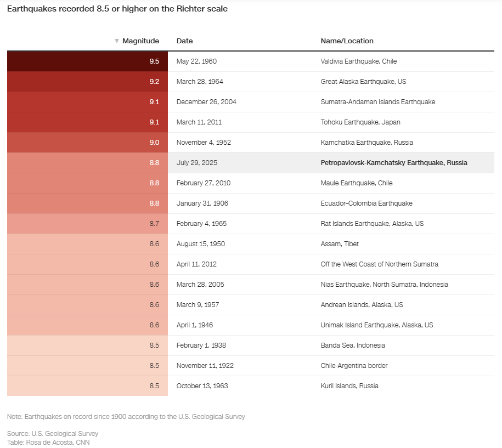Click the Magnitude sort arrow icon
502x448 pixels.
click(117, 41)
